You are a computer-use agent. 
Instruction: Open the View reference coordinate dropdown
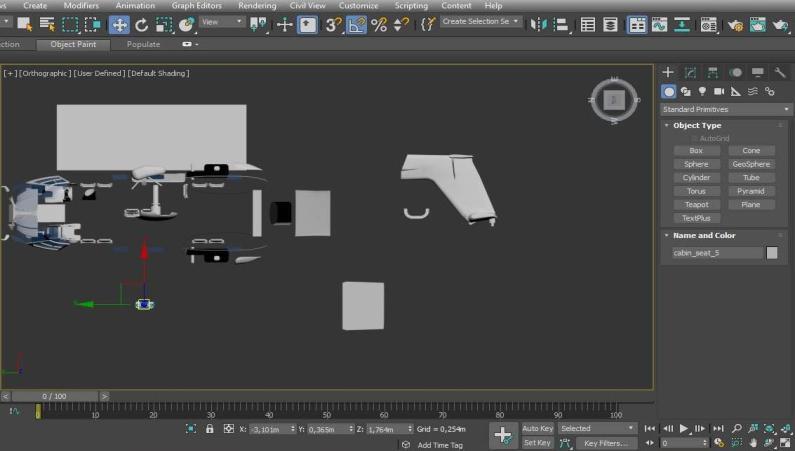222,22
